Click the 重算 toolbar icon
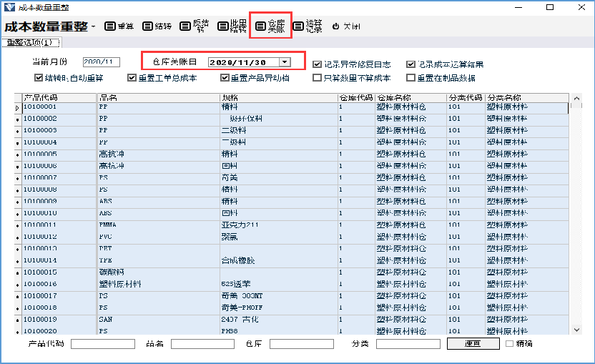The width and height of the screenshot is (595, 364). (x=110, y=26)
